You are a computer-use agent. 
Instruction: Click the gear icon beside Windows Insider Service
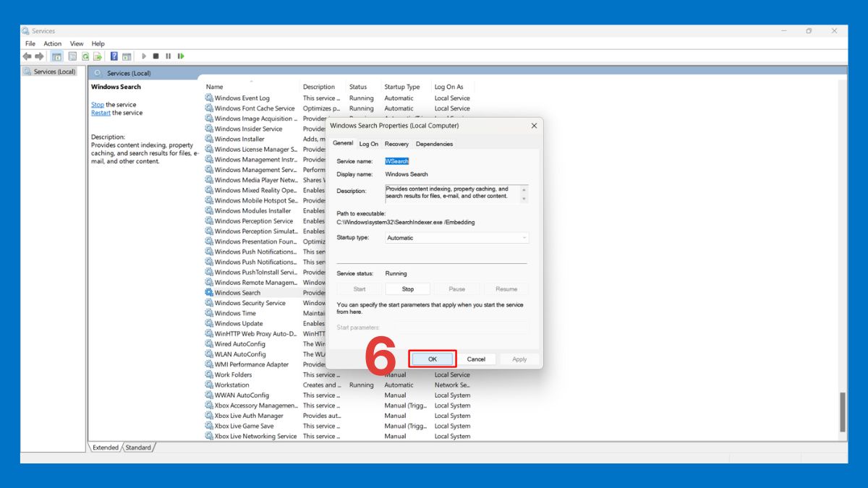(x=209, y=129)
